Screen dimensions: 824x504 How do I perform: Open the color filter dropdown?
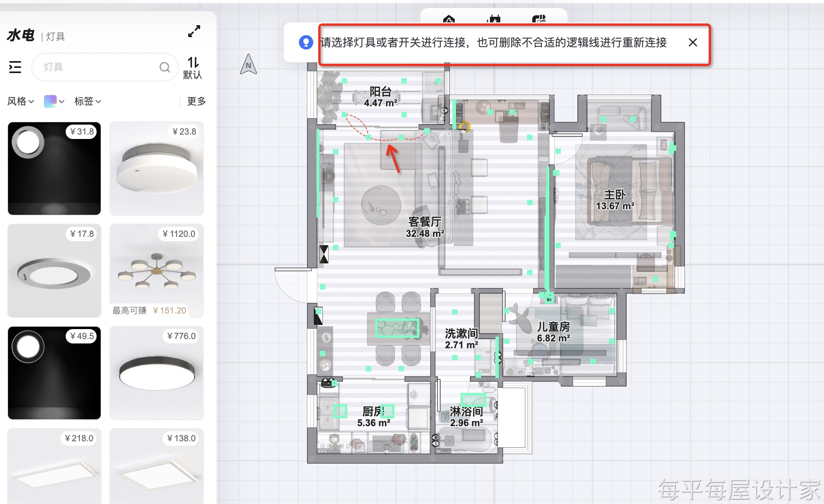point(54,101)
